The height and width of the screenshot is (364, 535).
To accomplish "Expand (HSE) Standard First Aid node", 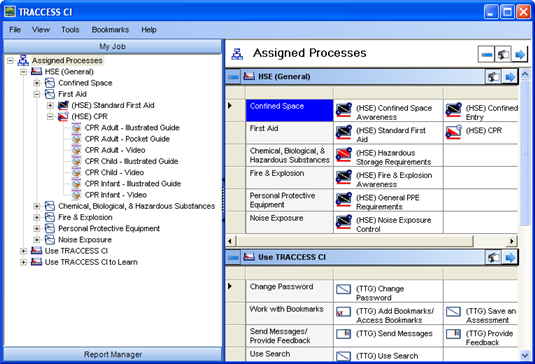I will (50, 105).
